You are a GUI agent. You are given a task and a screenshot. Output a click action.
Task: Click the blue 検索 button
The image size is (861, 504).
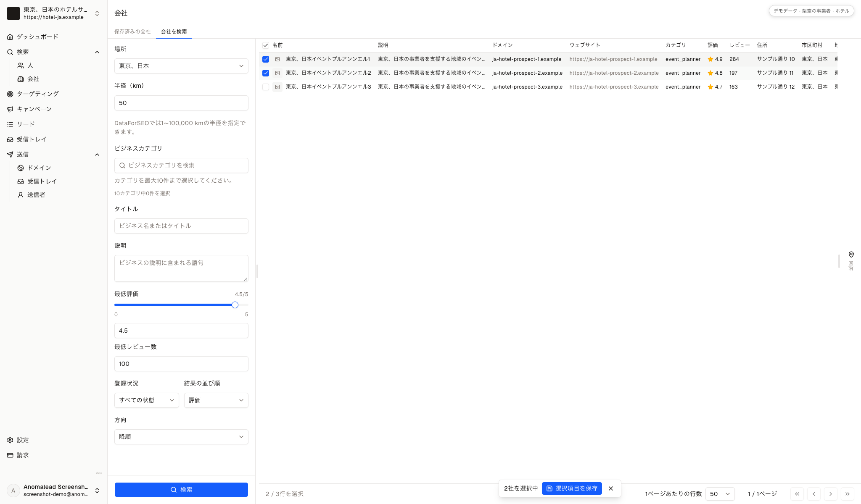pos(181,490)
